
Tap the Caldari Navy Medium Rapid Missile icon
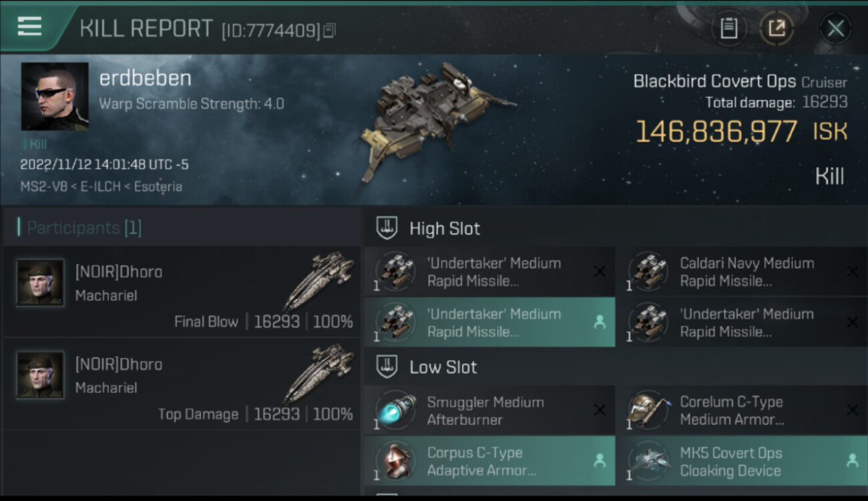click(x=648, y=272)
